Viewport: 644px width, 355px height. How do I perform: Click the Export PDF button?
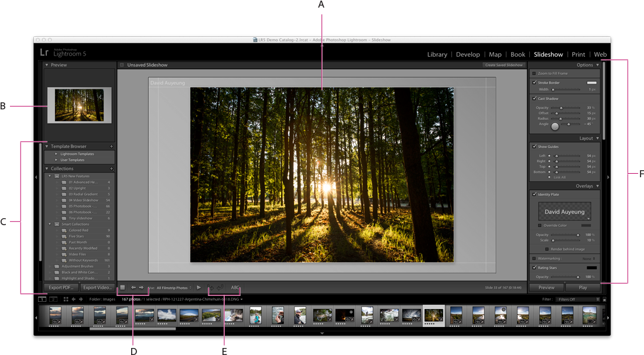point(60,287)
